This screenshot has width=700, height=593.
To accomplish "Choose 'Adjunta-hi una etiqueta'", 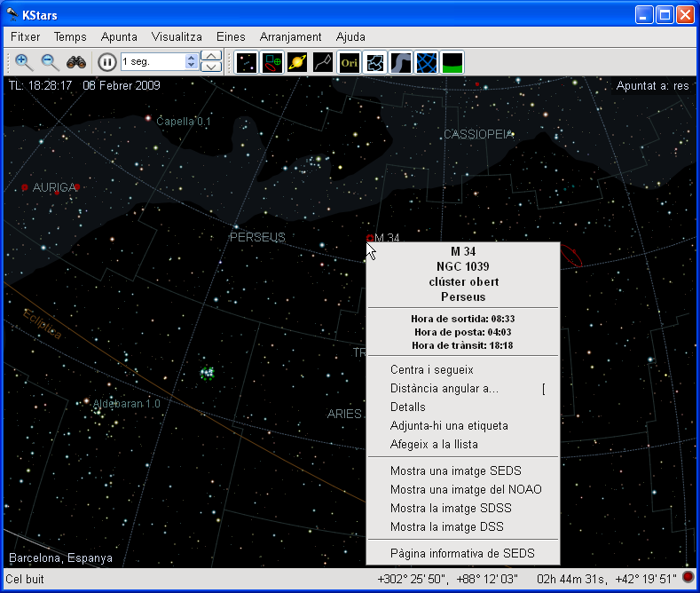I will tap(463, 426).
